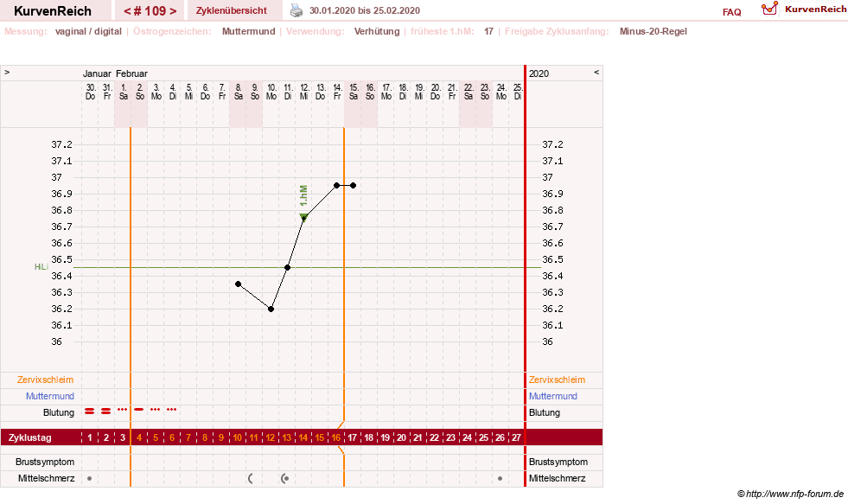
Task: Click the temperature point on 15 February
Action: [x=354, y=186]
